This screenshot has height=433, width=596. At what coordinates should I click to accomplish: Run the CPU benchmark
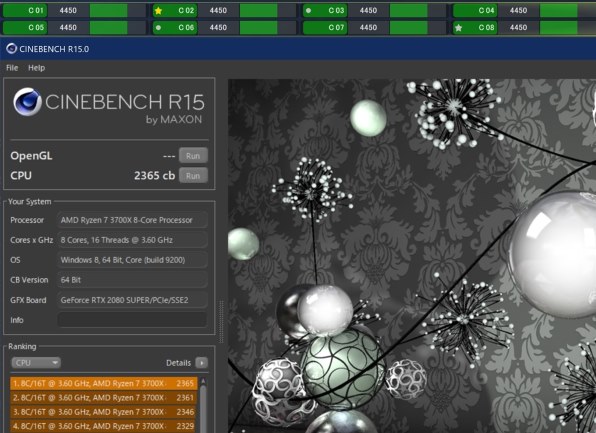click(193, 176)
